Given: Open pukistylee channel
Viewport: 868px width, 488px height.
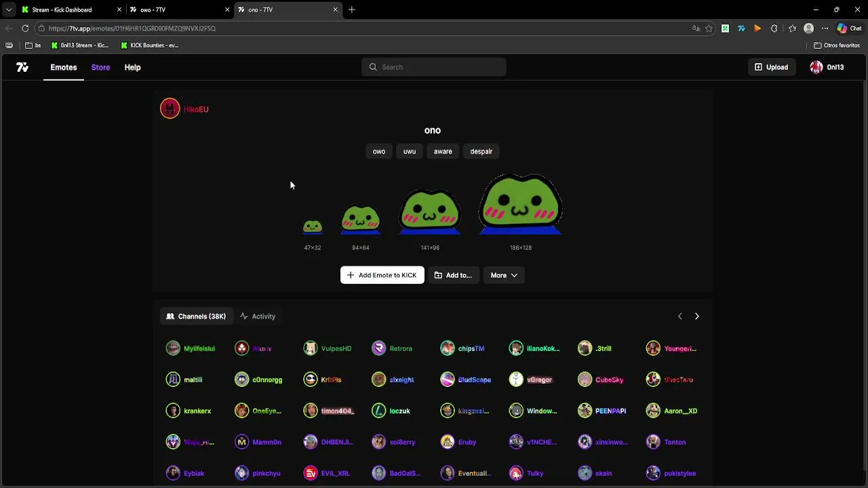Looking at the screenshot, I should coord(673,473).
